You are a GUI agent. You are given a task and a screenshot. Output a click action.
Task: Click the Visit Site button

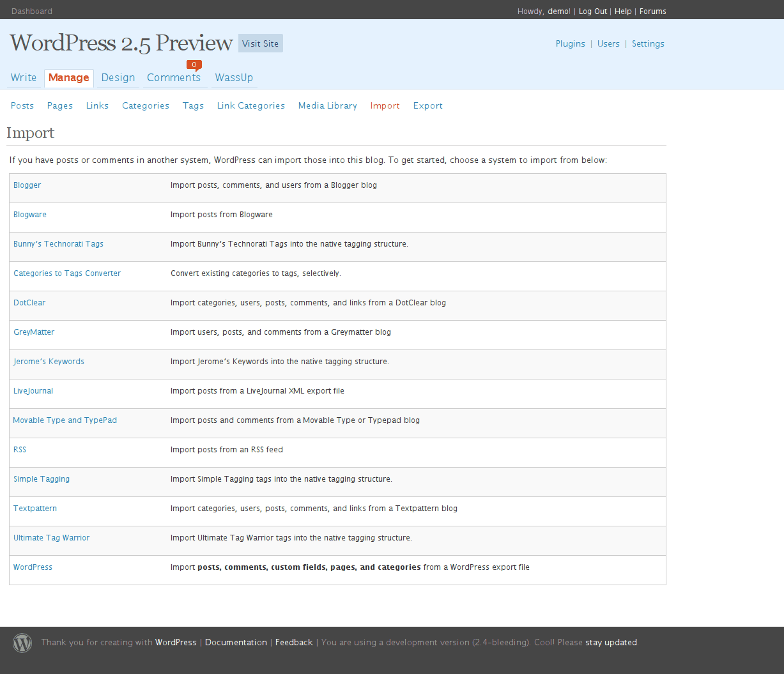coord(261,43)
